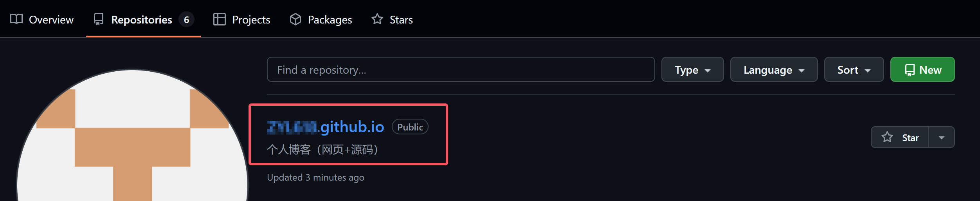The image size is (980, 201).
Task: Go to the Packages tab
Action: click(321, 20)
